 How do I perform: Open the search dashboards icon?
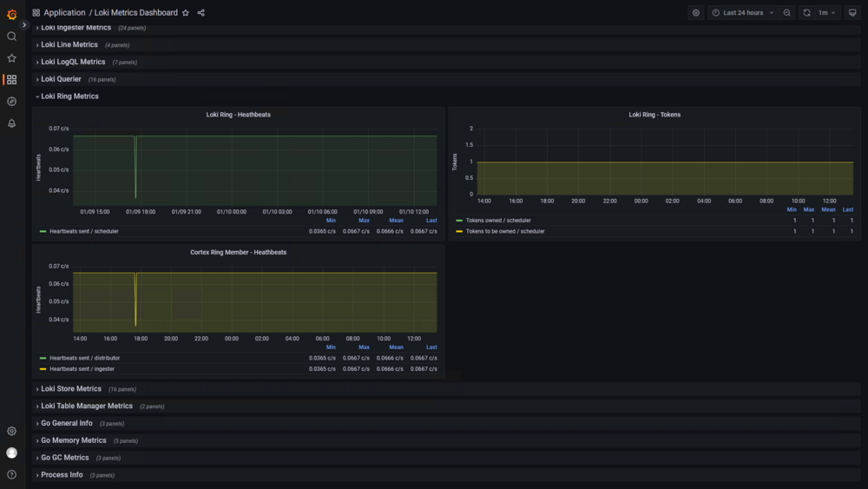11,36
